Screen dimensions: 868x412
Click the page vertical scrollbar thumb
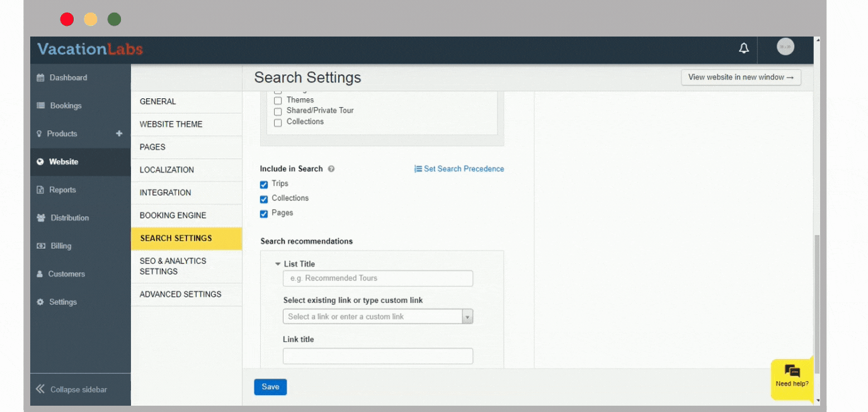point(817,296)
